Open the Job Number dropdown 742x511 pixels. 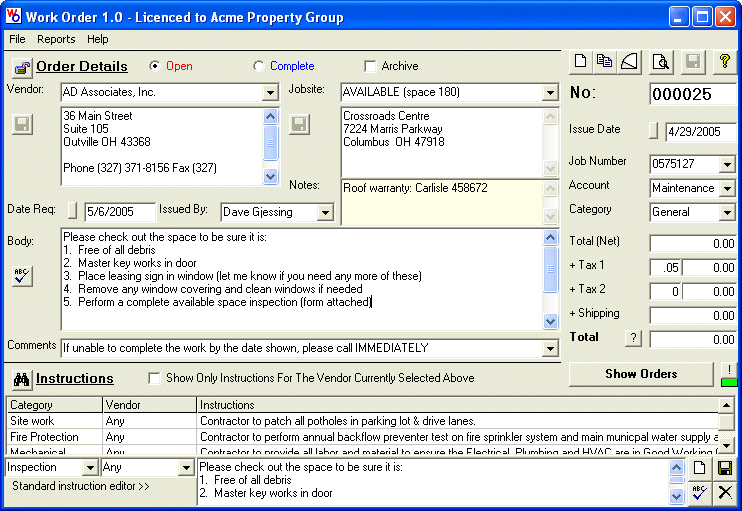coord(727,165)
